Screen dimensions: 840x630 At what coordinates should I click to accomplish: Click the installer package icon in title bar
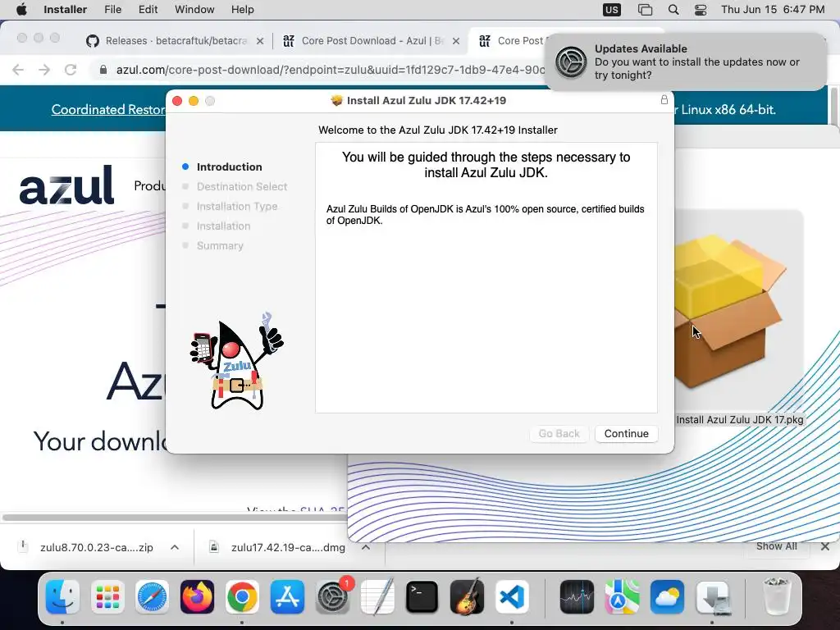coord(337,100)
